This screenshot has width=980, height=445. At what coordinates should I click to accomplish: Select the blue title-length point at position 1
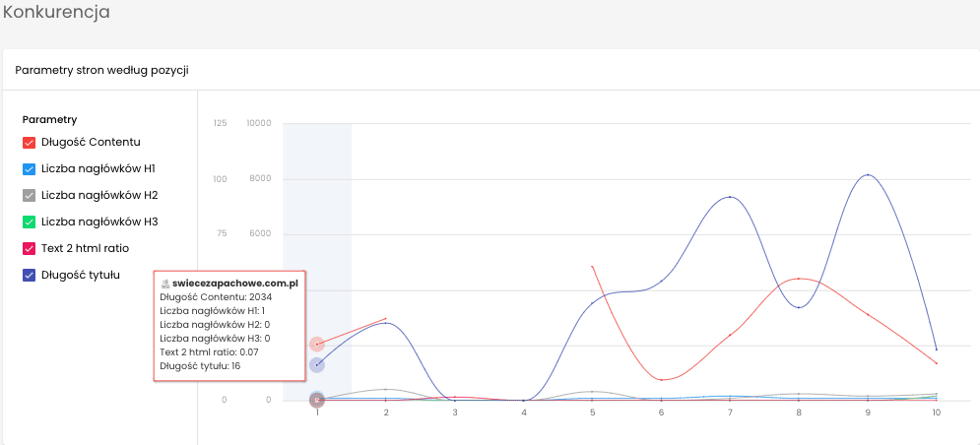tap(317, 365)
